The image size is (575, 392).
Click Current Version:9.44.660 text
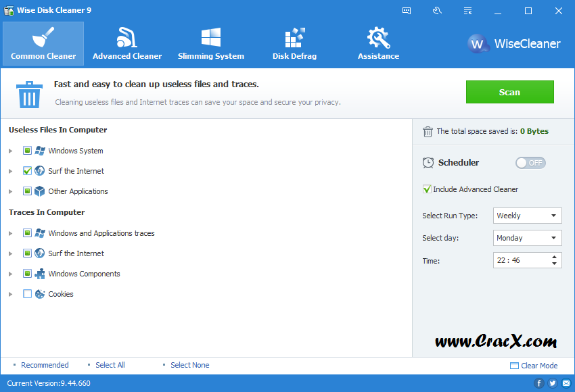pyautogui.click(x=49, y=383)
